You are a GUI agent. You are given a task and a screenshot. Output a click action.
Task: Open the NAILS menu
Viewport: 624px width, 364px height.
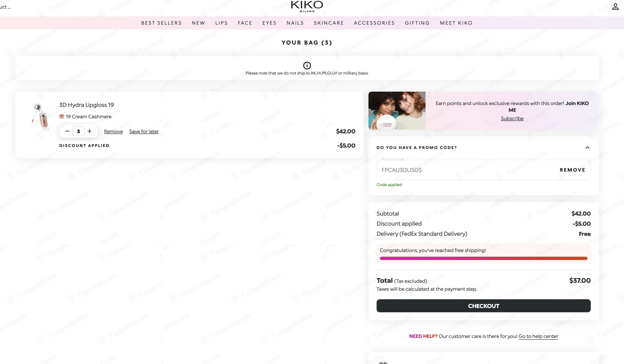(295, 23)
